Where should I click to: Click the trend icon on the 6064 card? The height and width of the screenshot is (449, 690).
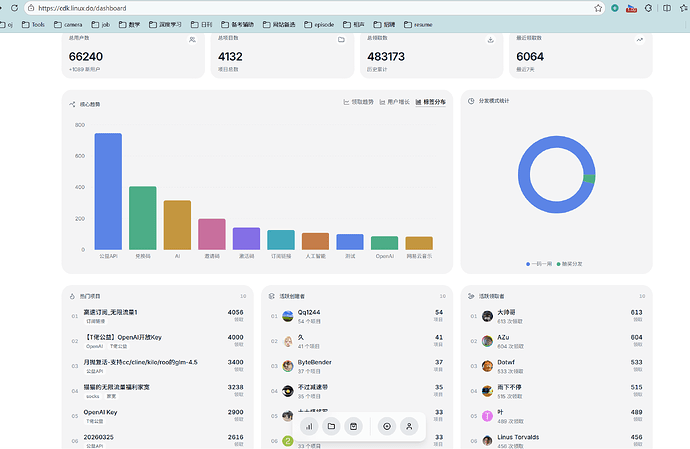(x=639, y=40)
